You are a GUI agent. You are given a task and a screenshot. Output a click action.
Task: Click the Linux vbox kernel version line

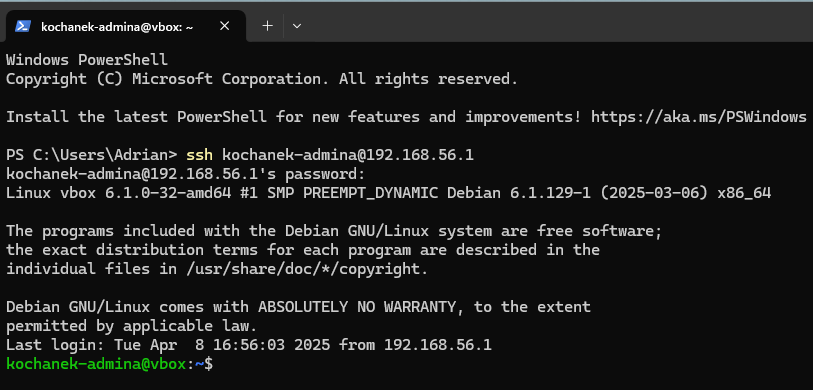coord(389,193)
